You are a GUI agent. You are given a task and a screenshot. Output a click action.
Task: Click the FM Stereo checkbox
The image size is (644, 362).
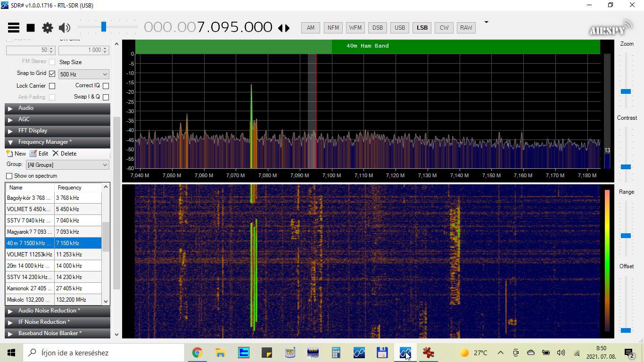52,62
